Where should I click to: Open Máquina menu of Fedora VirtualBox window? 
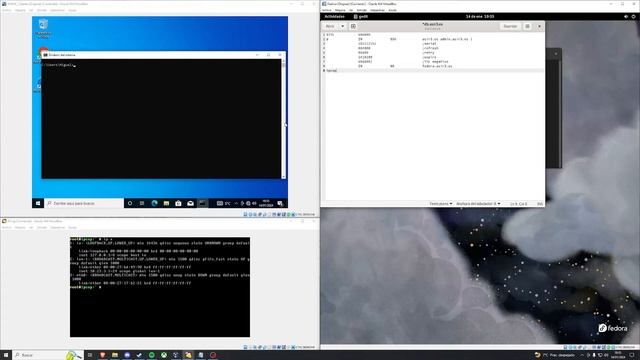(x=340, y=10)
